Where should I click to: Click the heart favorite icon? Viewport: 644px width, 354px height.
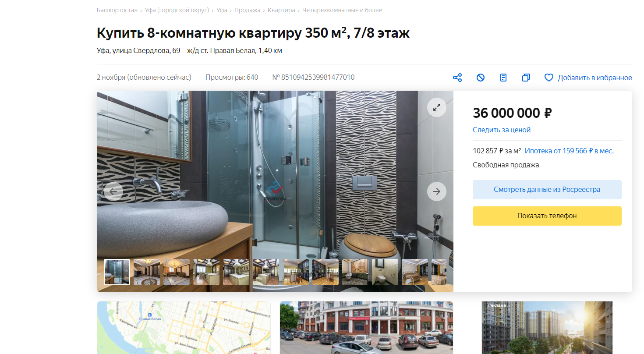pyautogui.click(x=549, y=78)
